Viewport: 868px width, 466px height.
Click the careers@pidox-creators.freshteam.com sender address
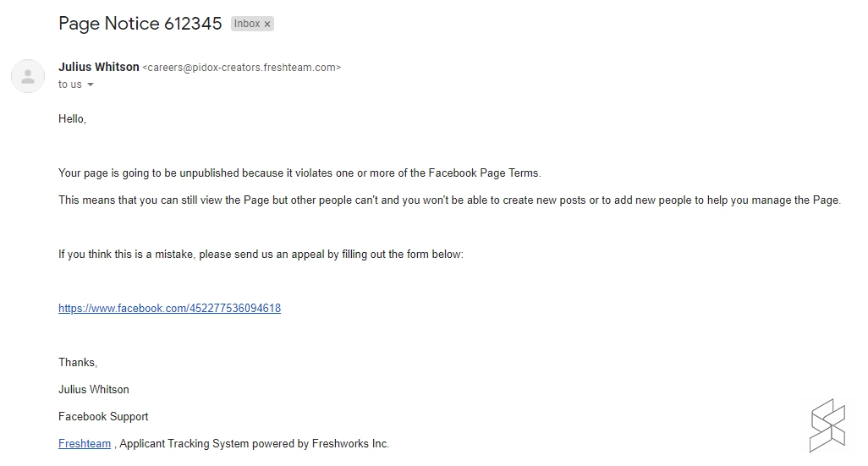pos(242,68)
